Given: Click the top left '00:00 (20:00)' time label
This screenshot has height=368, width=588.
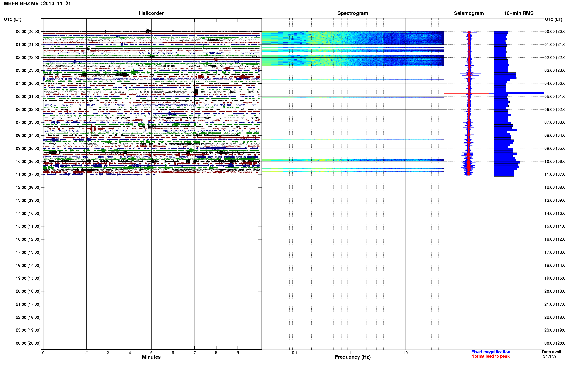Looking at the screenshot, I should 28,32.
